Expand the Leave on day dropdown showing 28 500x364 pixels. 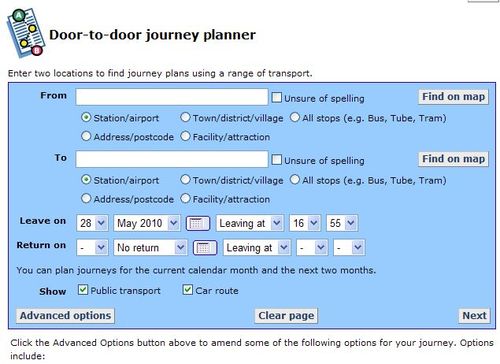[92, 223]
